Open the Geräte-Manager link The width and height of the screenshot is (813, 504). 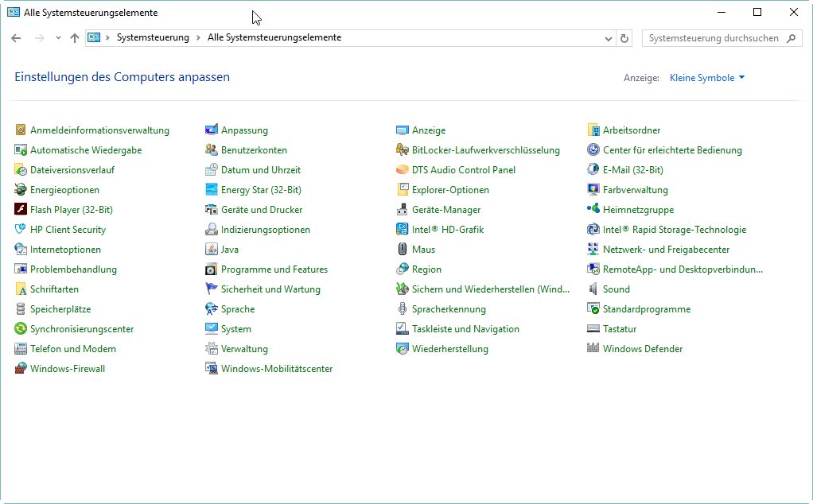click(446, 210)
